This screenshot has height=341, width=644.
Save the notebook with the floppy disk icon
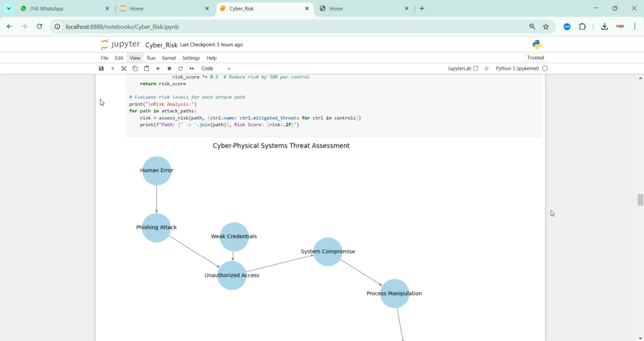[101, 69]
